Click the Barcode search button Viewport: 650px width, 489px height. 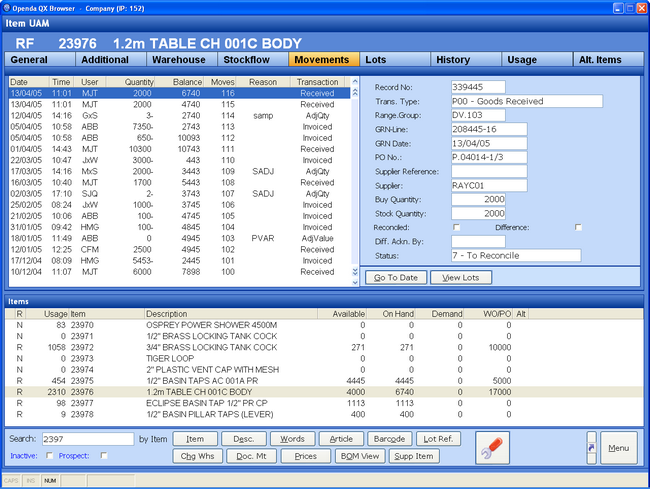pos(390,439)
